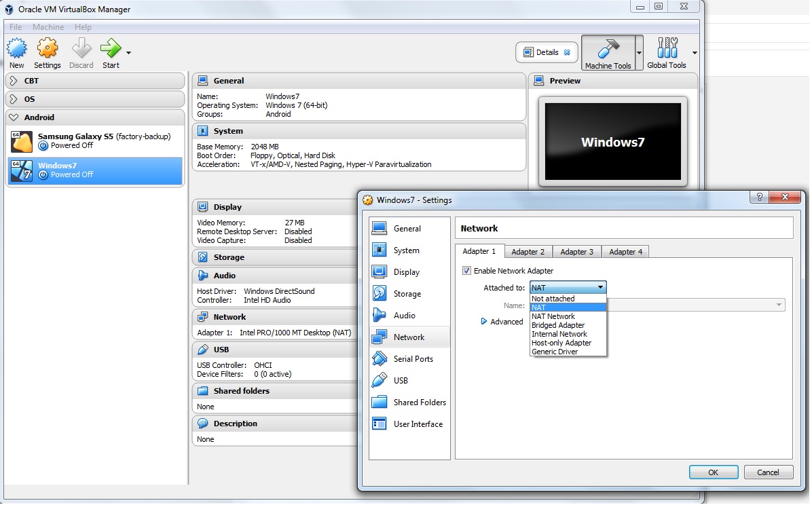Switch to the Adapter 2 tab
812x505 pixels.
pyautogui.click(x=528, y=252)
